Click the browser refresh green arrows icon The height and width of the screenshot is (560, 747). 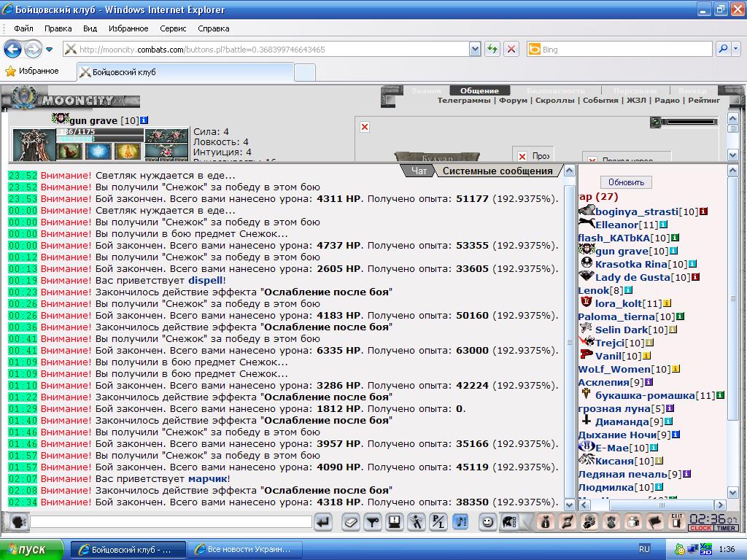coord(492,49)
